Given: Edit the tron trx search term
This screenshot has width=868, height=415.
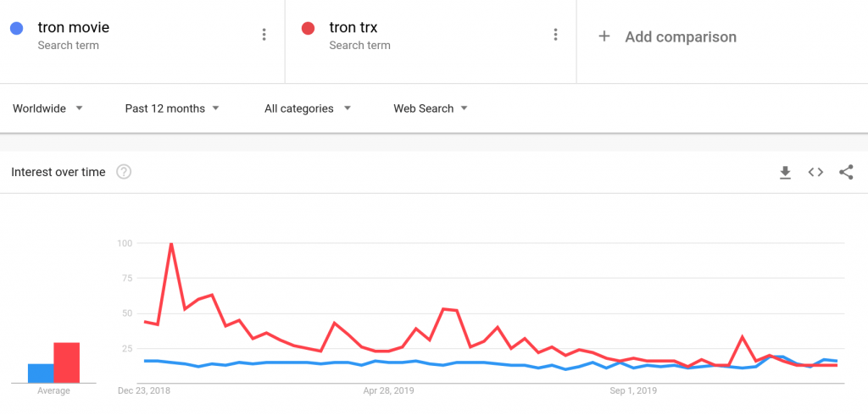Looking at the screenshot, I should pos(353,27).
